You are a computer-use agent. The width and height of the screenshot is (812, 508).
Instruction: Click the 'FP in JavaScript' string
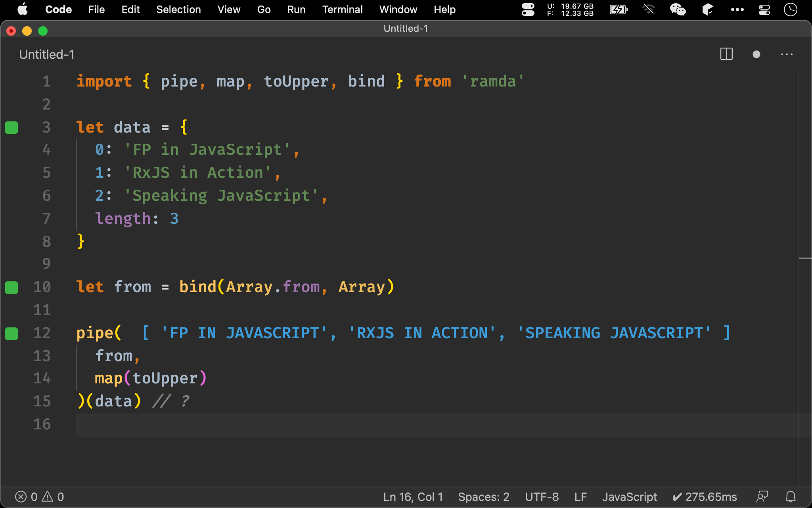tap(207, 150)
